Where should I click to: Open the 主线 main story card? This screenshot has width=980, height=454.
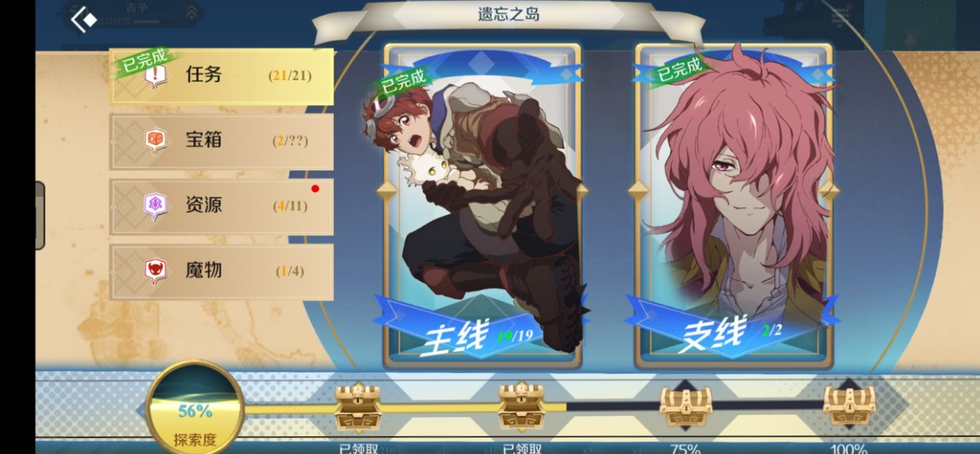point(482,204)
